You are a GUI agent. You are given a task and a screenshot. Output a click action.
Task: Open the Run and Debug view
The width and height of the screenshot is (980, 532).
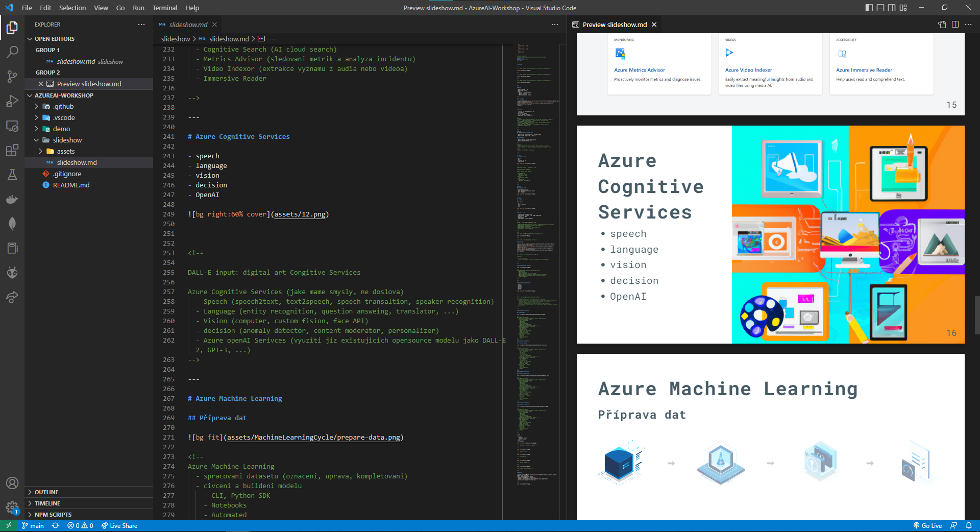pos(12,101)
